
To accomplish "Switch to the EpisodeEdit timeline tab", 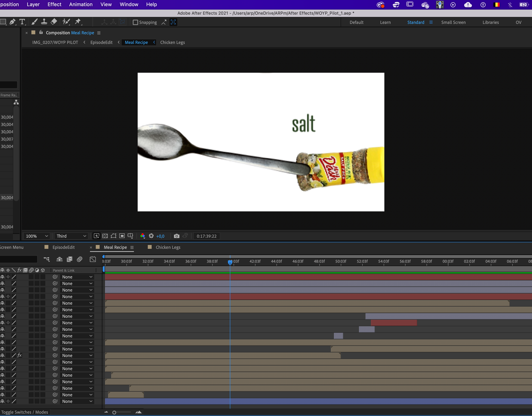I will 64,247.
